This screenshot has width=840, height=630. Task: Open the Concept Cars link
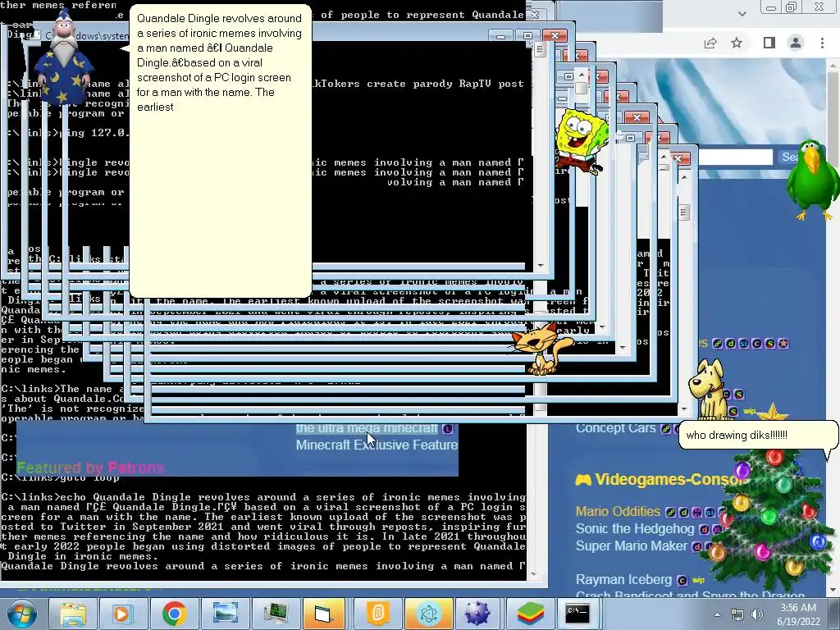[x=615, y=428]
